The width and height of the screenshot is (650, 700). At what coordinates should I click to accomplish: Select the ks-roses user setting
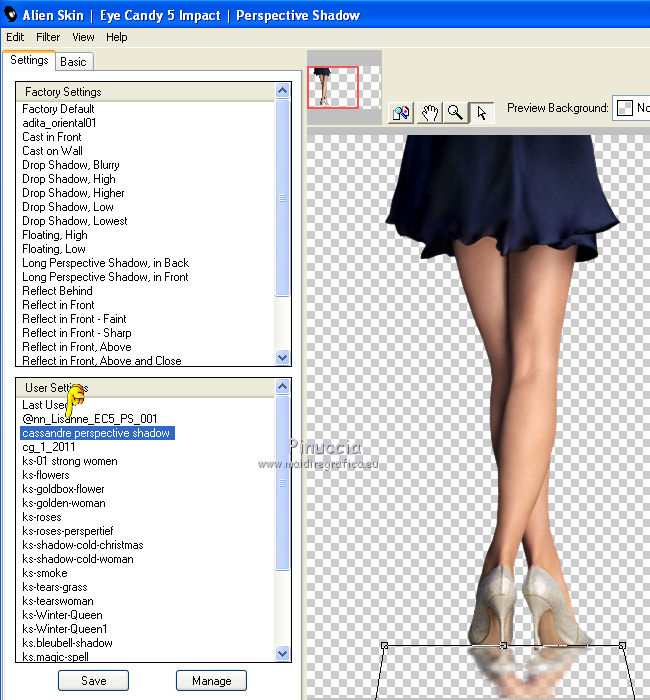click(x=42, y=517)
